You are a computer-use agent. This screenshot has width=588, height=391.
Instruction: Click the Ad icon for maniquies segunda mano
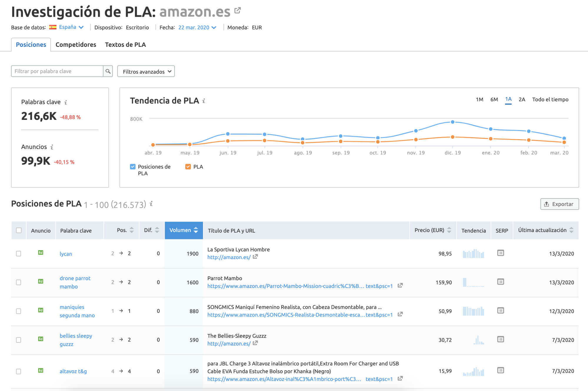coord(41,310)
